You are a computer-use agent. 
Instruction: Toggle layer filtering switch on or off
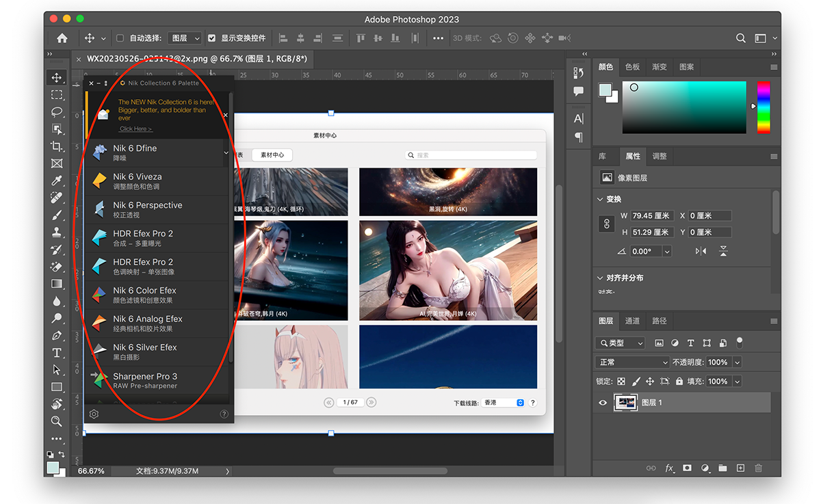click(x=740, y=343)
